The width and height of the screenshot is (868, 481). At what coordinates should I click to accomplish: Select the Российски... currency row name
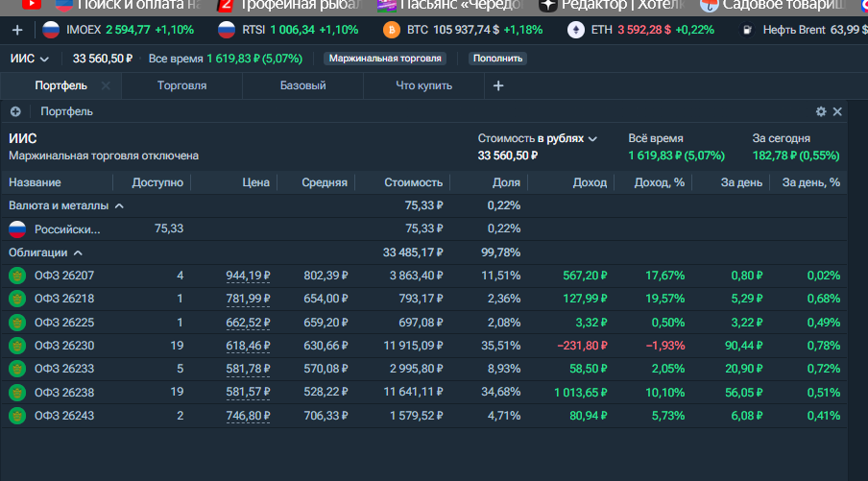coord(67,229)
